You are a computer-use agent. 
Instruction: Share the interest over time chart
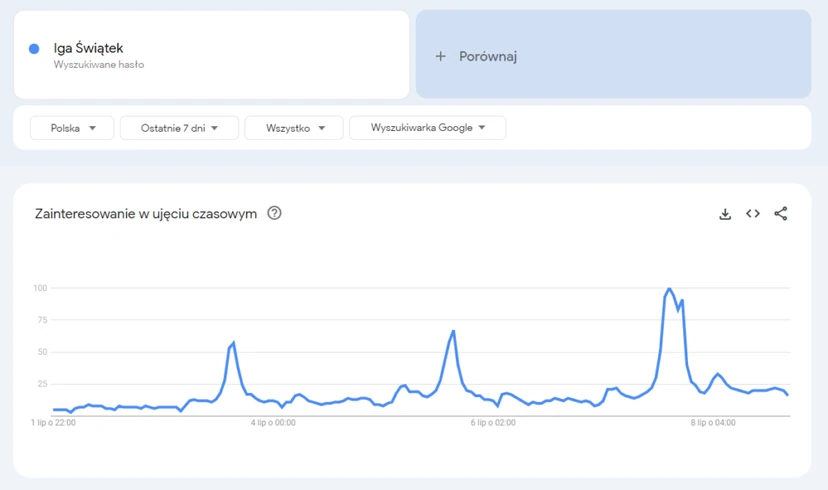781,213
